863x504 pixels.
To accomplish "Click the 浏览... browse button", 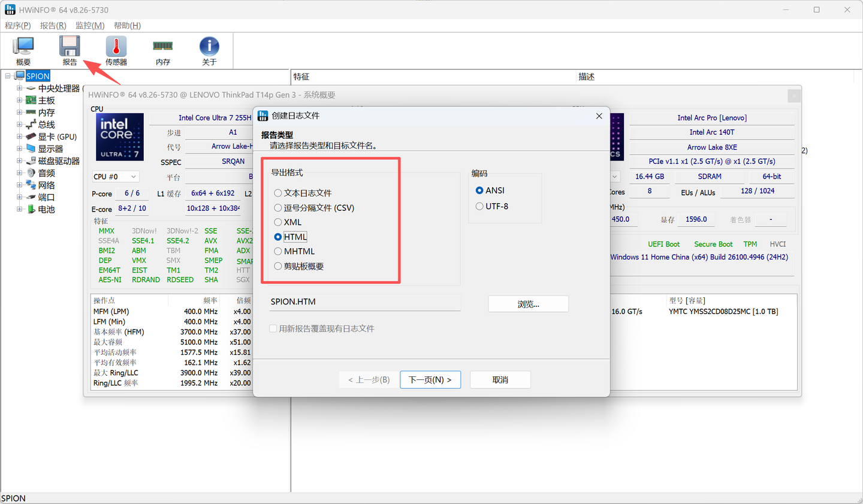I will (x=528, y=304).
